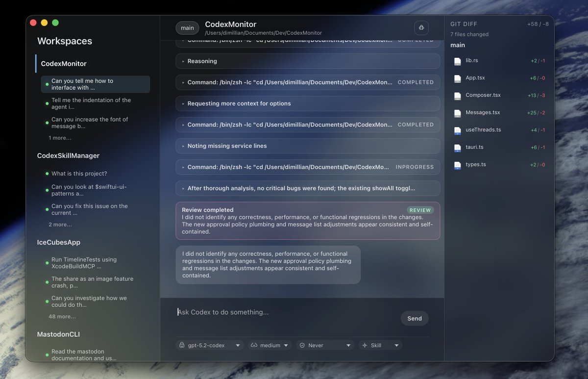Show '1 more...' threads under CodexMonitor

point(60,138)
